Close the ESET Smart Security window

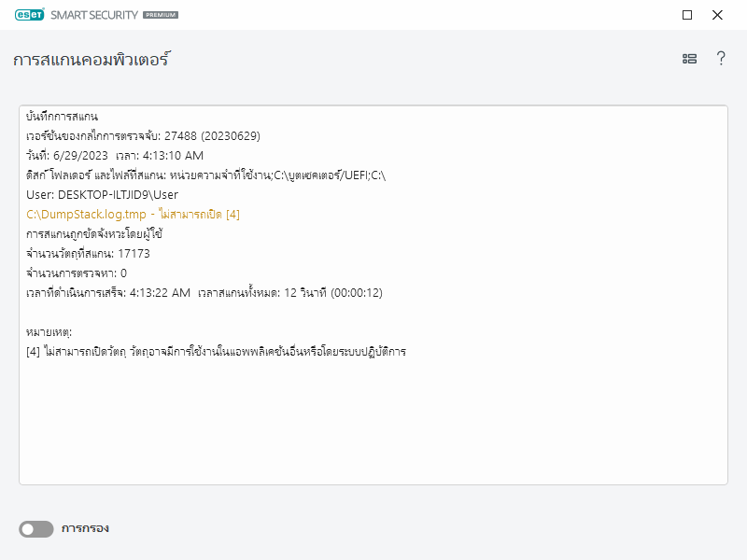[x=717, y=15]
